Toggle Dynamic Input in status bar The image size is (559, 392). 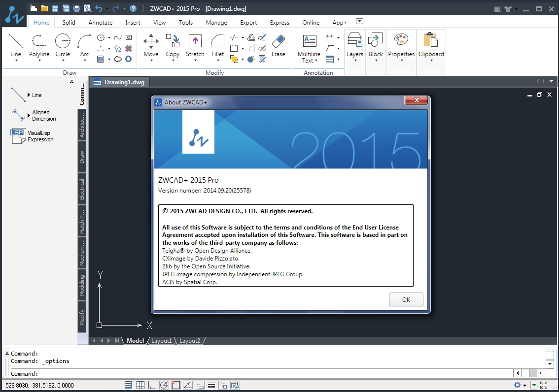tap(200, 385)
